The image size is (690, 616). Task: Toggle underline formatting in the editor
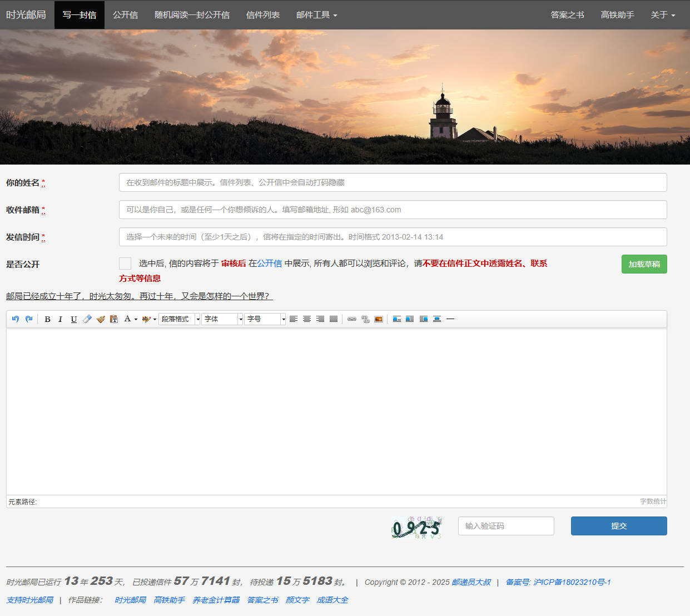[x=73, y=319]
